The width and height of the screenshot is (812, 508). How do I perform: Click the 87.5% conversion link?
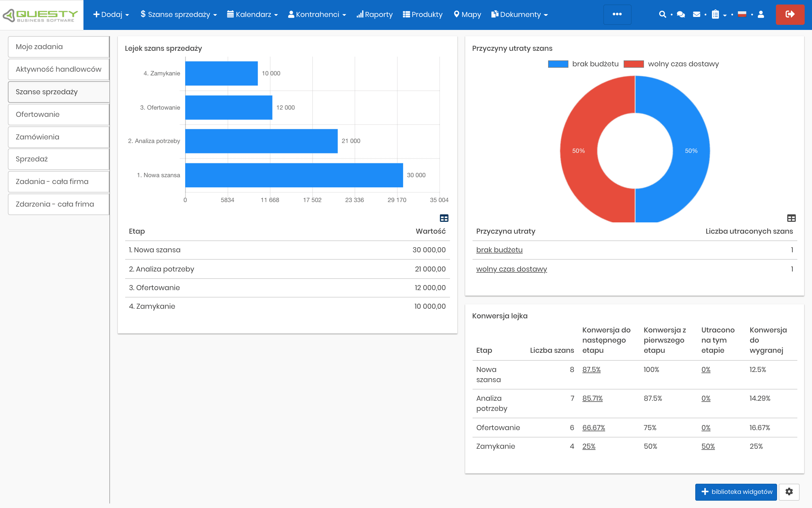(x=591, y=369)
